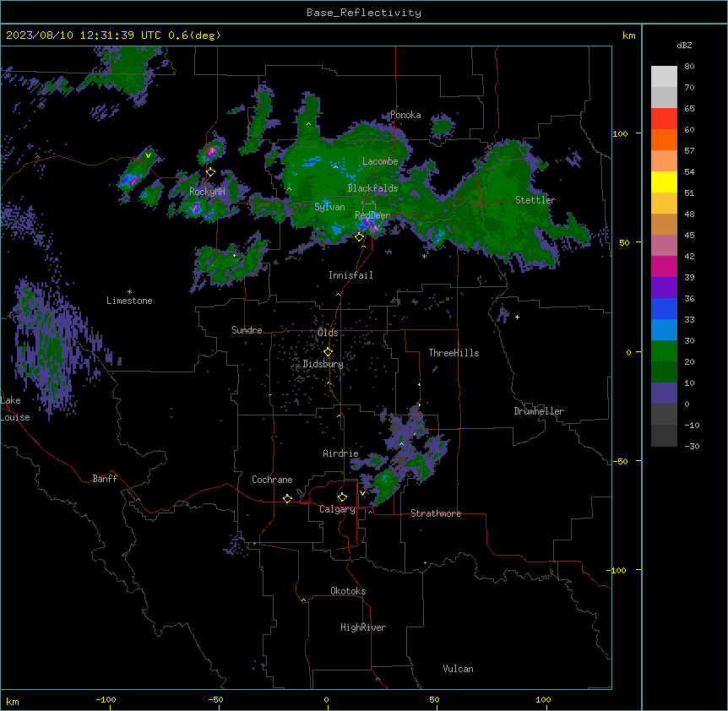Image resolution: width=728 pixels, height=711 pixels.
Task: Click the 100 tick on the right axis
Action: (620, 133)
